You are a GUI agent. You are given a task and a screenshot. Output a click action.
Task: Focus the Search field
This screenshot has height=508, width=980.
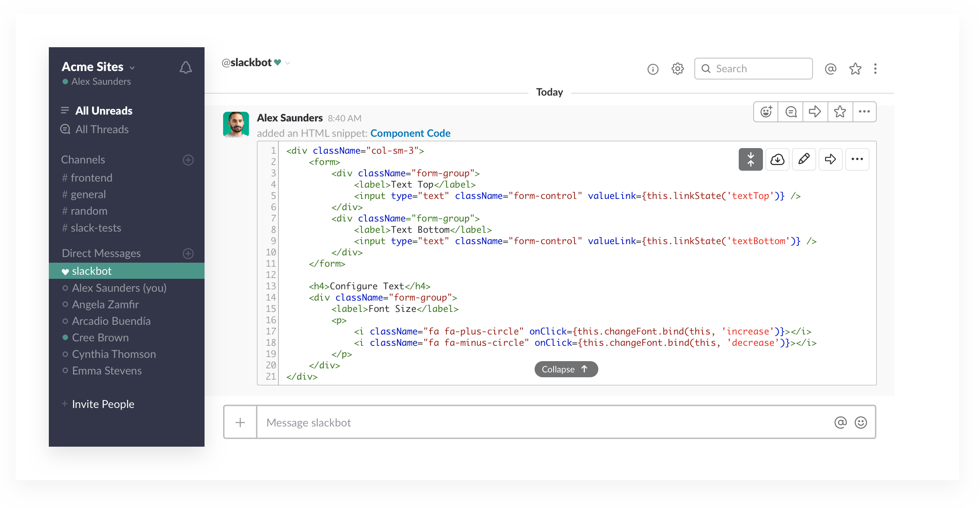point(753,69)
